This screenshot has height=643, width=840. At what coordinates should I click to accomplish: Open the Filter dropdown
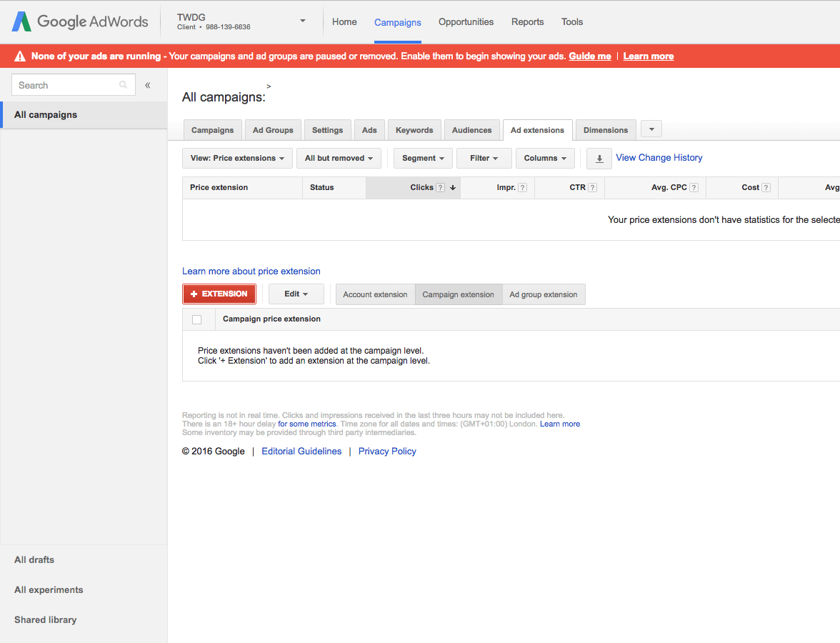pyautogui.click(x=484, y=159)
